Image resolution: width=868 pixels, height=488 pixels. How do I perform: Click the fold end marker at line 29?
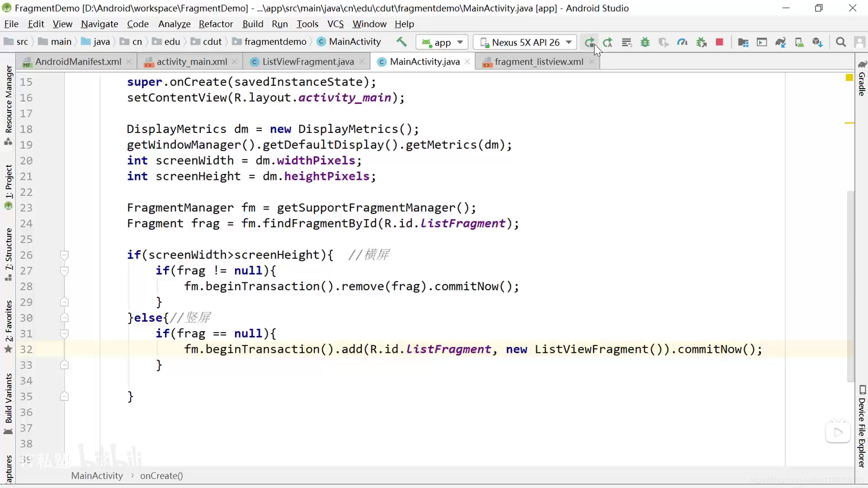64,302
